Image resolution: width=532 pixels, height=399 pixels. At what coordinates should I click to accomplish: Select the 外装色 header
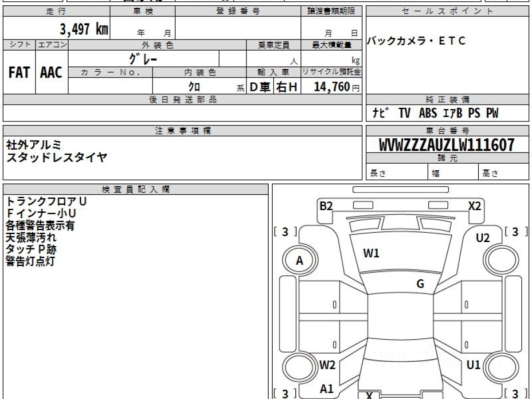(157, 45)
